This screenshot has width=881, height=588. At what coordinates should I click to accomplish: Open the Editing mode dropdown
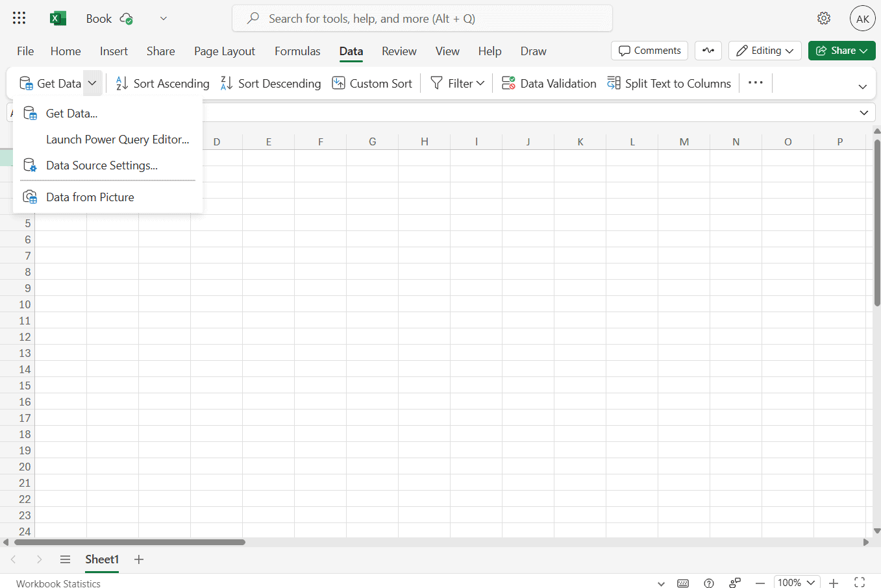[x=765, y=51]
